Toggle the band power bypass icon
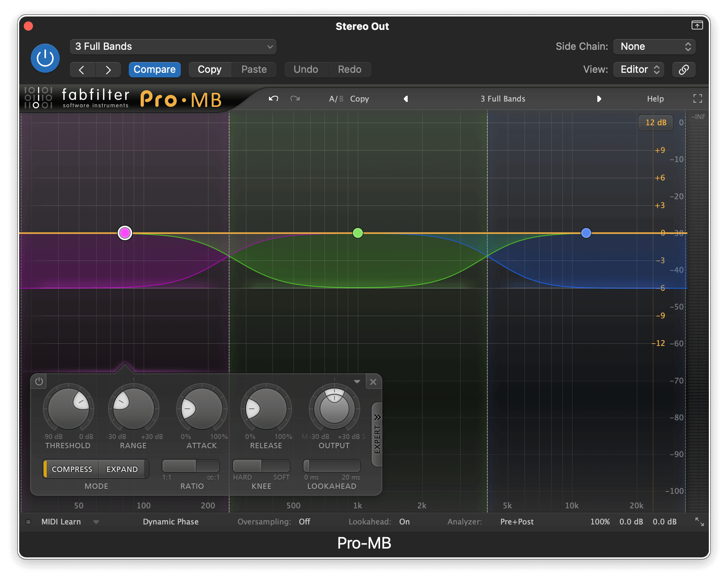The image size is (728, 580). pos(39,382)
